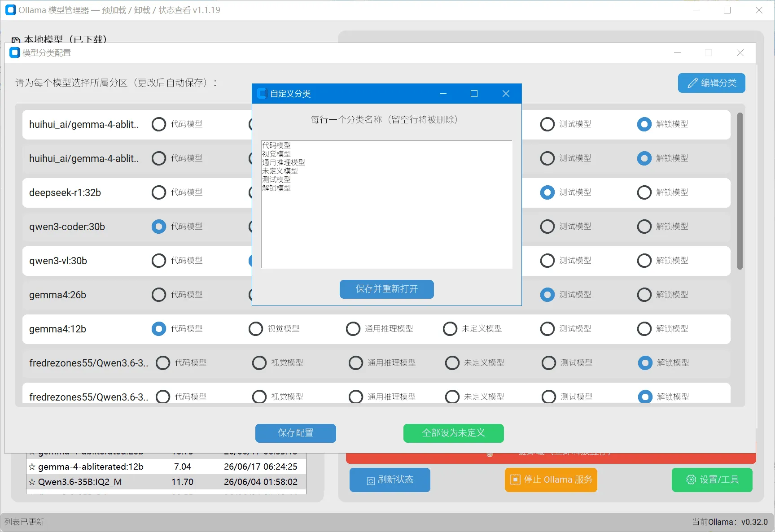Click the refresh icon in 刷新状态
775x532 pixels.
tap(371, 481)
